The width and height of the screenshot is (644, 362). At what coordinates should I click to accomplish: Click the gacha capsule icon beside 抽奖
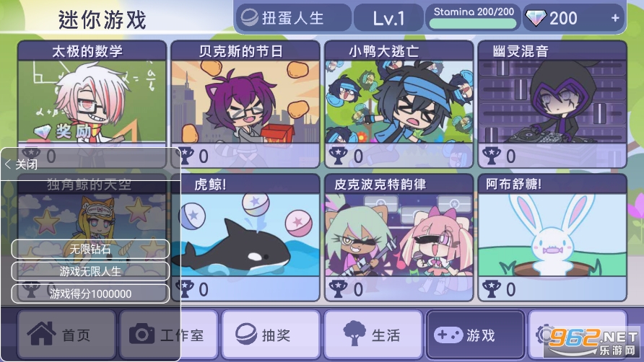[x=246, y=334]
